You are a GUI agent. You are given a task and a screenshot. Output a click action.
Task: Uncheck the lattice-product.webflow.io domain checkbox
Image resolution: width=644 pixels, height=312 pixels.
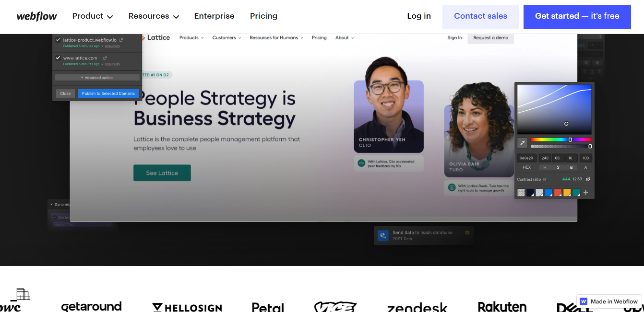tap(58, 40)
